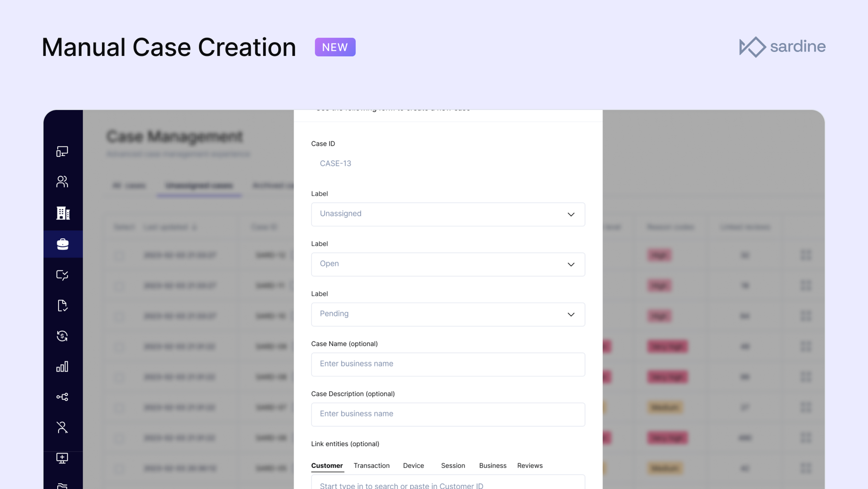Open the case management briefcase icon
868x489 pixels.
pos(63,244)
